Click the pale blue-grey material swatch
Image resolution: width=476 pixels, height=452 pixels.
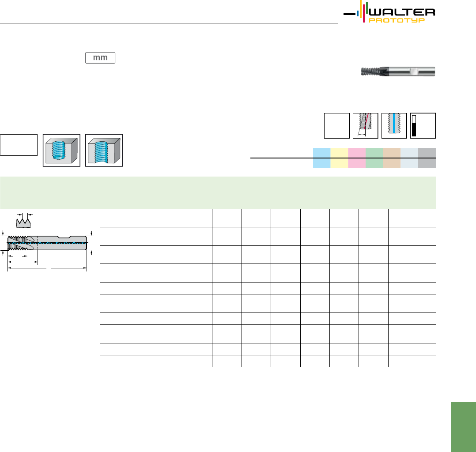click(409, 158)
